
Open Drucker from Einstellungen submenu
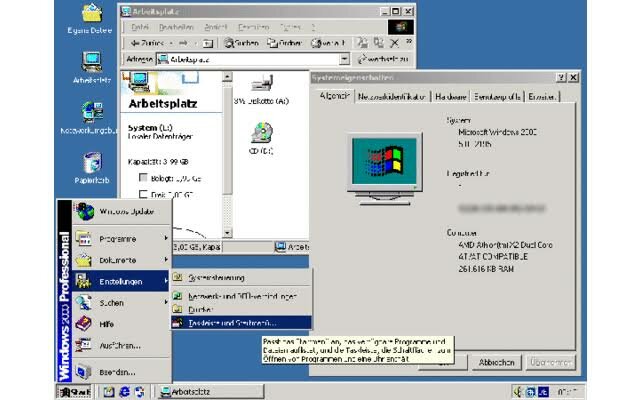242,309
